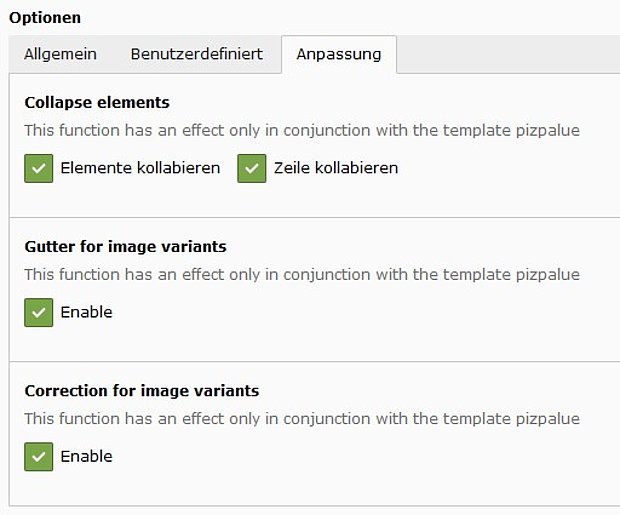Click the Optionen title at top
Screen dimensions: 620x515
(x=45, y=17)
